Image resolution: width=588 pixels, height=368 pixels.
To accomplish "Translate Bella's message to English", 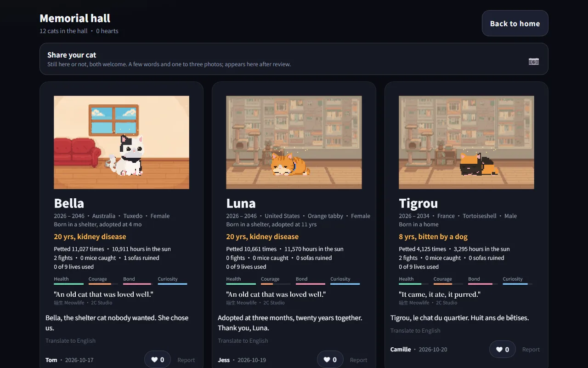I will pos(70,341).
